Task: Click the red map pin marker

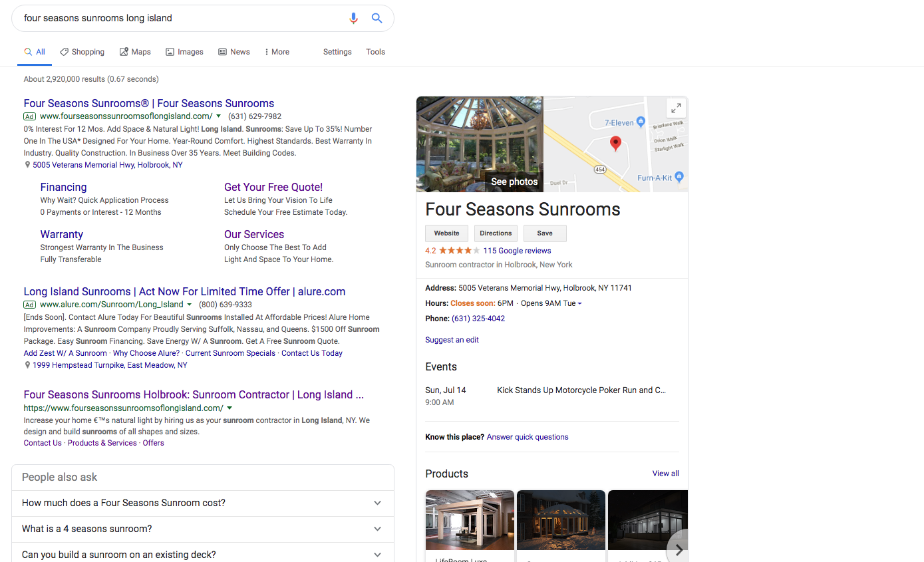Action: pos(615,143)
